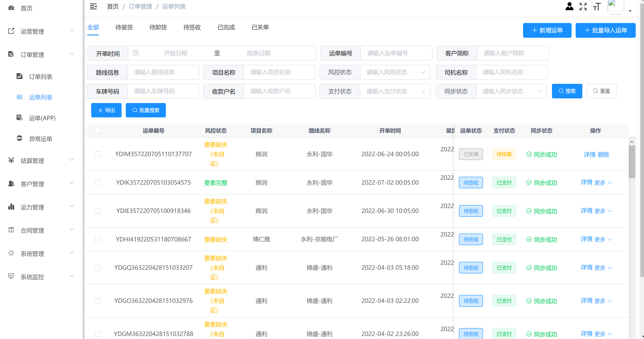This screenshot has width=644, height=339.
Task: Expand the 系统监控 menu
Action: click(x=72, y=276)
